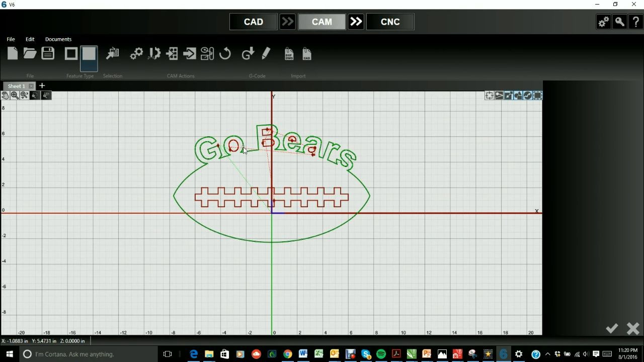Cancel with the X button
Image resolution: width=644 pixels, height=362 pixels.
(x=633, y=328)
